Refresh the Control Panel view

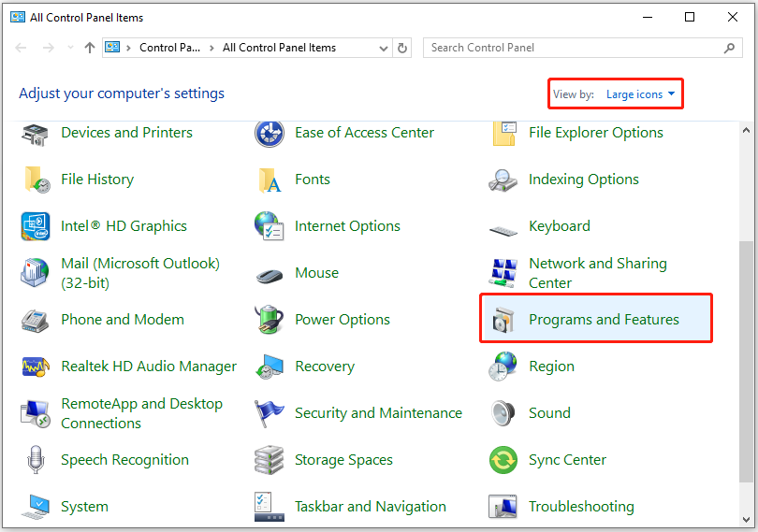coord(402,49)
